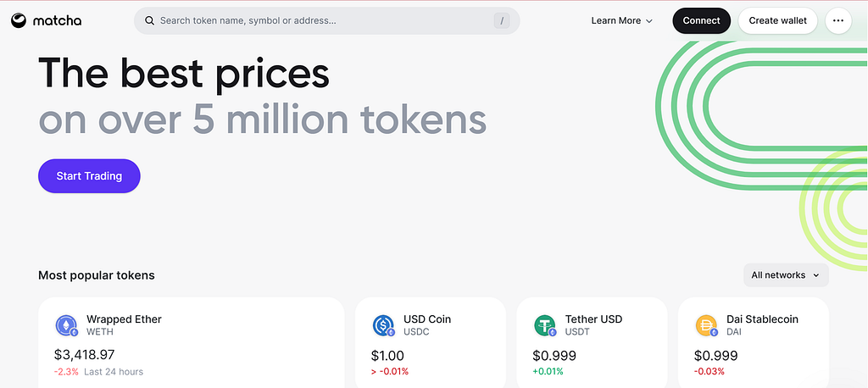Click the search magnifier icon
This screenshot has height=388, width=868.
point(149,21)
